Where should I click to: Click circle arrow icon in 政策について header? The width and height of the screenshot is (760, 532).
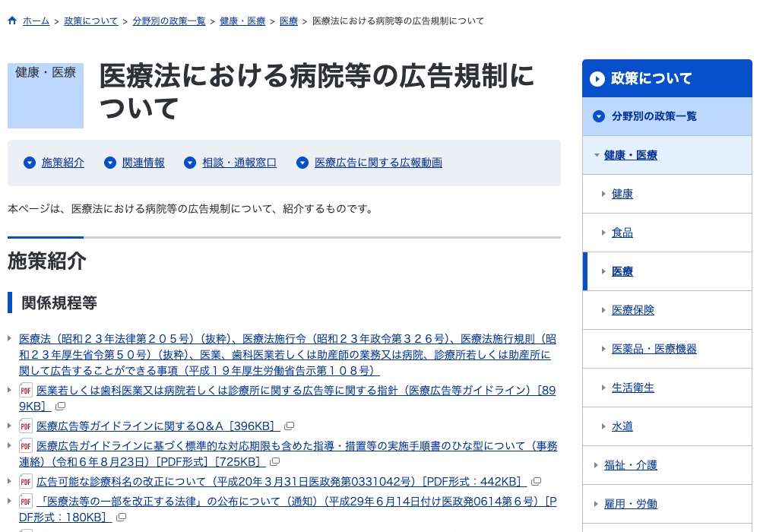(x=597, y=79)
